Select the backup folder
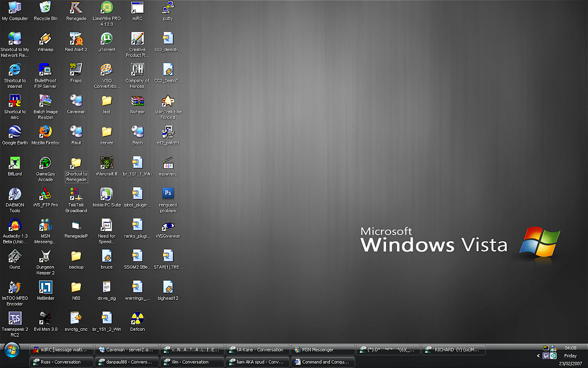Viewport: 588px width, 368px height. (76, 257)
